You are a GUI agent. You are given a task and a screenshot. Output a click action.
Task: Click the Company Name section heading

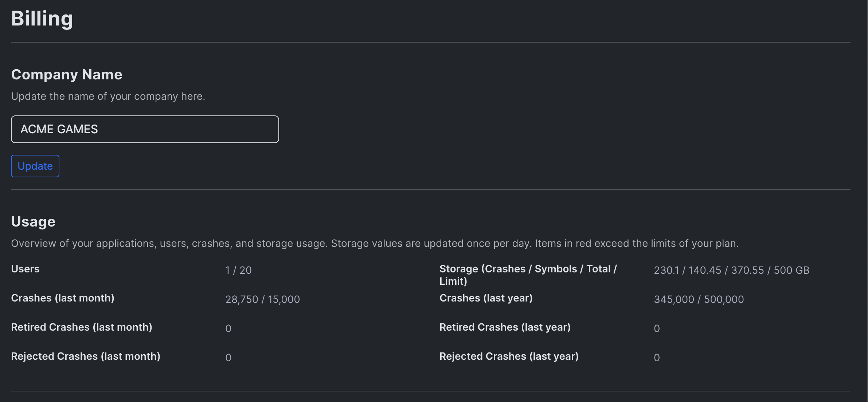coord(67,75)
